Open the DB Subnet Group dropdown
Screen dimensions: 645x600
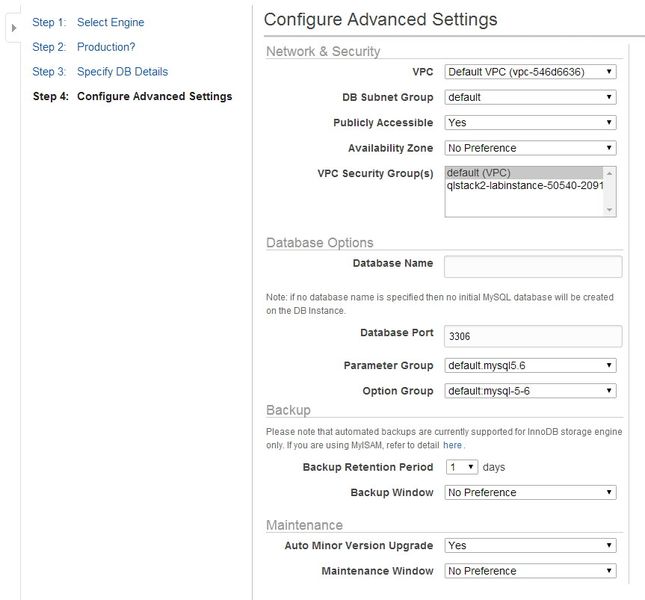(x=530, y=97)
